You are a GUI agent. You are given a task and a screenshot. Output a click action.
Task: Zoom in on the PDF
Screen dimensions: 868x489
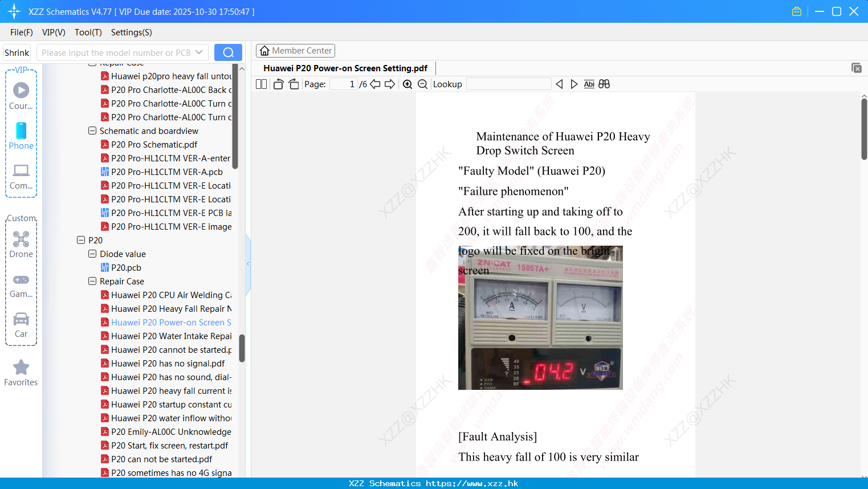[407, 84]
